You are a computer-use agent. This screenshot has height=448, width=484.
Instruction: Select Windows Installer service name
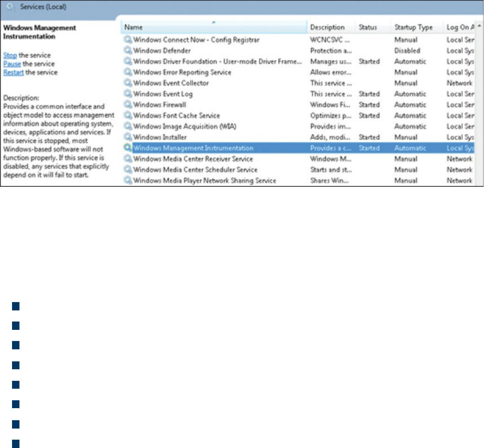[x=160, y=137]
